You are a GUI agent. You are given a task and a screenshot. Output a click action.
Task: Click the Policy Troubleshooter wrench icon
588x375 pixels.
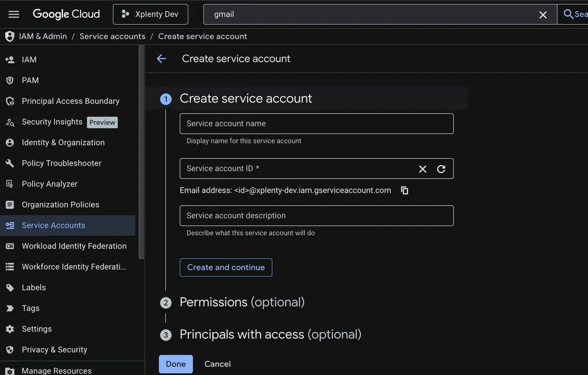(x=10, y=163)
